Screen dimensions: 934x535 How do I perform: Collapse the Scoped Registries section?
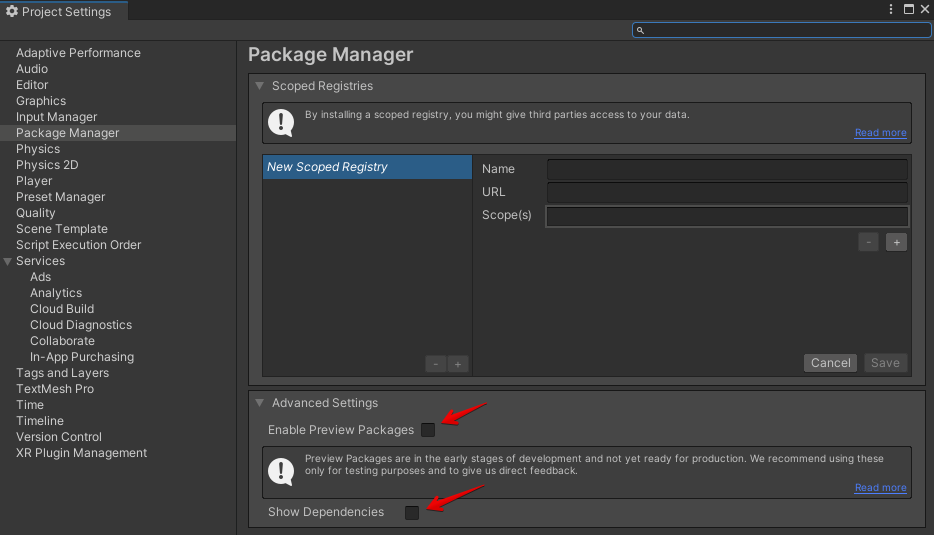tap(260, 86)
